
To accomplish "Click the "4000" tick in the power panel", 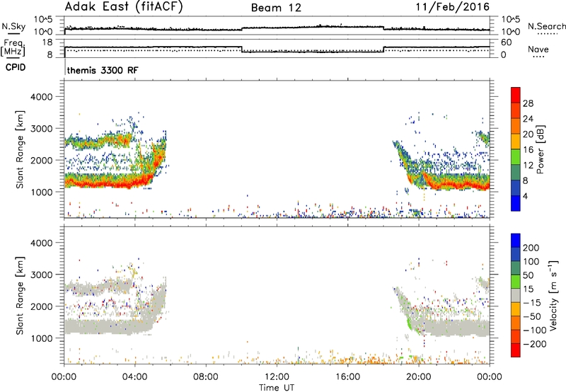I will (42, 97).
